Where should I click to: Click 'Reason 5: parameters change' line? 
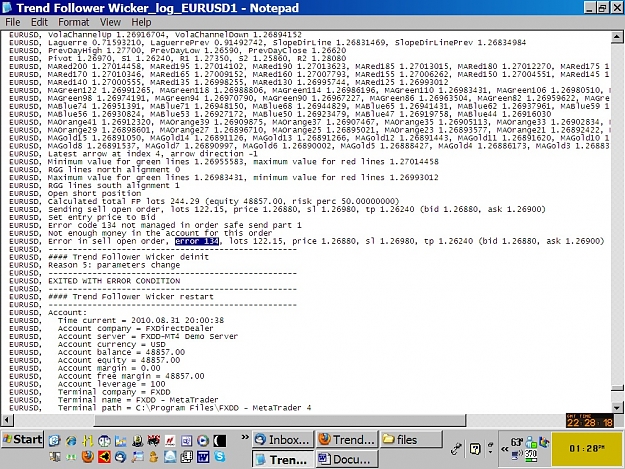pos(114,265)
